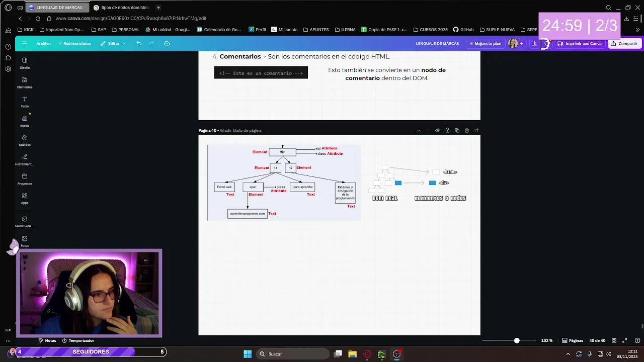Reload the current page
Screen dimensions: 644x362
click(x=38, y=19)
